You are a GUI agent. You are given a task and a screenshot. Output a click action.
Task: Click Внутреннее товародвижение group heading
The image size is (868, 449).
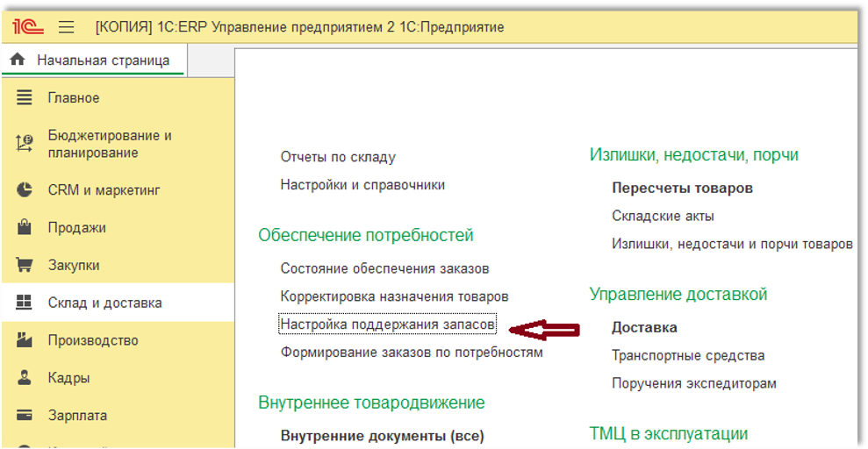pos(371,403)
